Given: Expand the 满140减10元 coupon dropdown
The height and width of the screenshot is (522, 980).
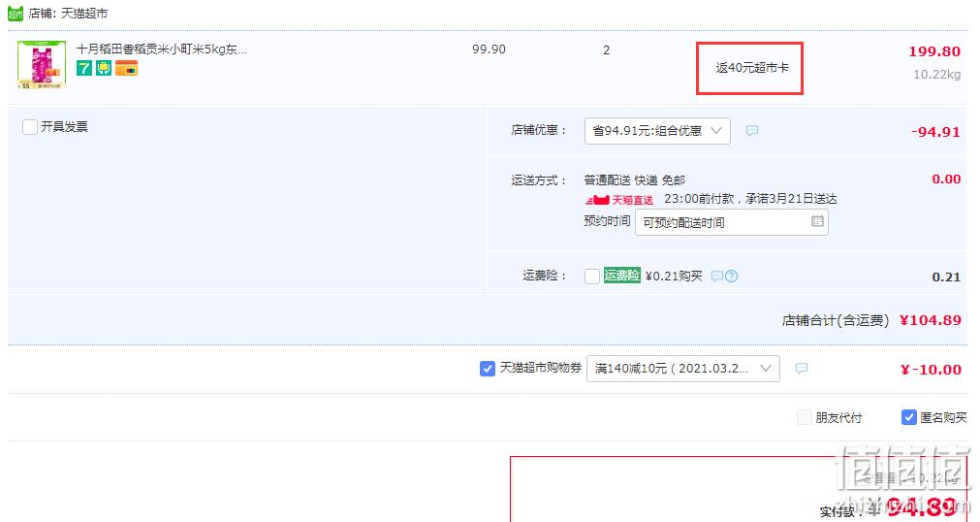Looking at the screenshot, I should pos(682,369).
